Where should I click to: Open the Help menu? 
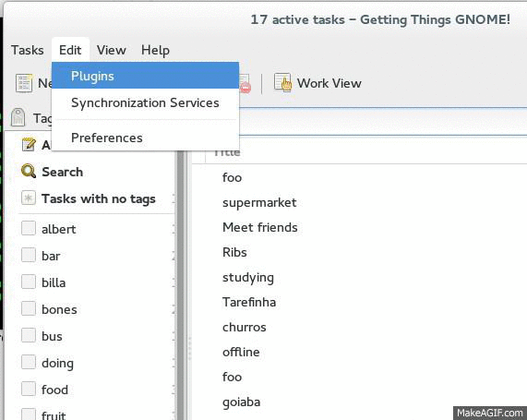click(155, 50)
